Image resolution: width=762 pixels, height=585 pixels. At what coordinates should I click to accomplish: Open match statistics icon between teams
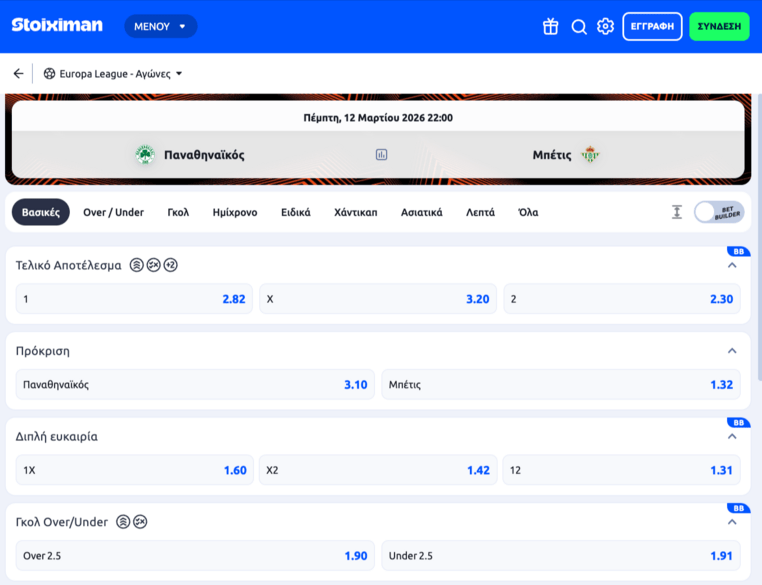pyautogui.click(x=381, y=155)
